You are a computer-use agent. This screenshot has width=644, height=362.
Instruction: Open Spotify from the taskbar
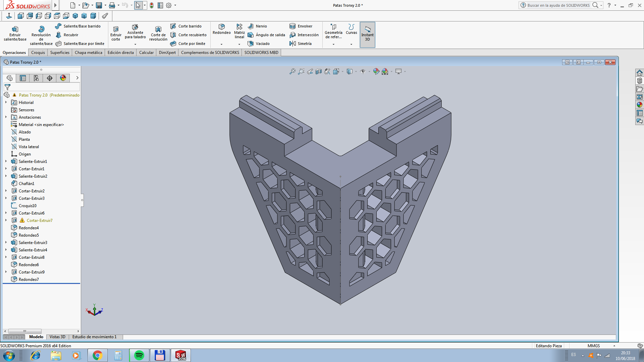[x=139, y=355]
